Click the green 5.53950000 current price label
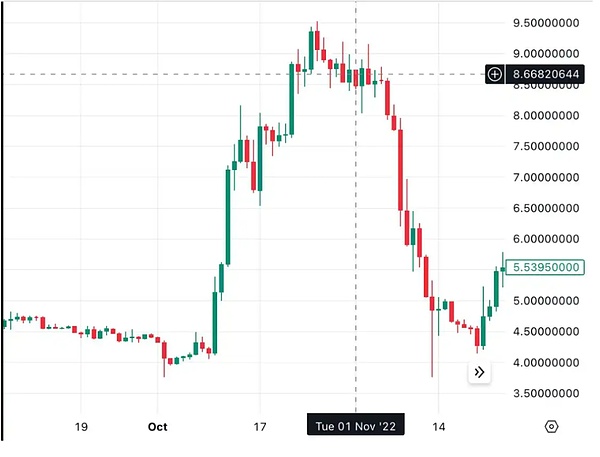Viewport: 600px width, 457px height. [546, 267]
